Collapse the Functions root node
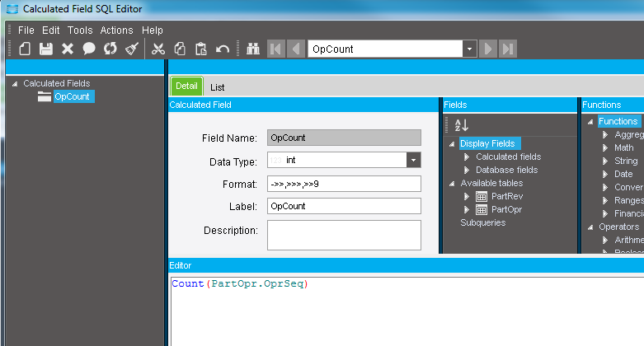Viewport: 644px width, 346px height. pos(590,122)
